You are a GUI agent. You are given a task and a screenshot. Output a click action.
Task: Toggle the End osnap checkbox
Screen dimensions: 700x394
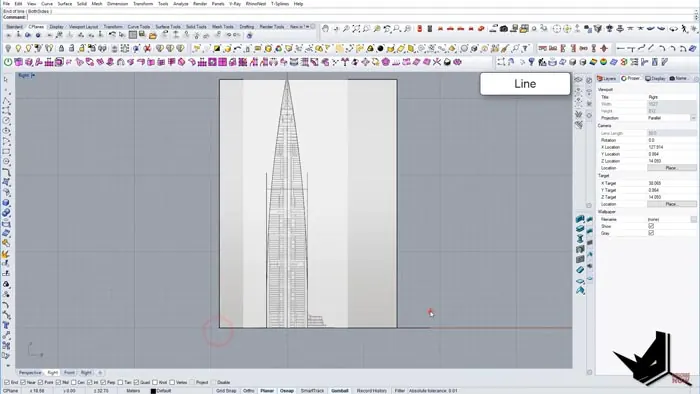pyautogui.click(x=7, y=382)
